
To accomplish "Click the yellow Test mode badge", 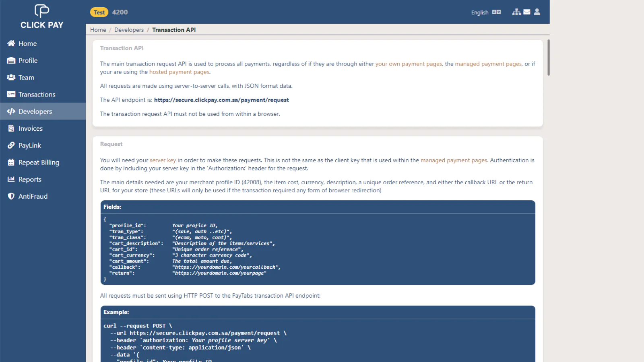I will (99, 12).
